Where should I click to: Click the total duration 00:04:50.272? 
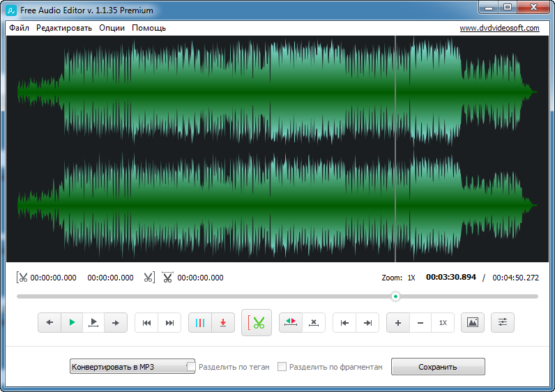515,278
